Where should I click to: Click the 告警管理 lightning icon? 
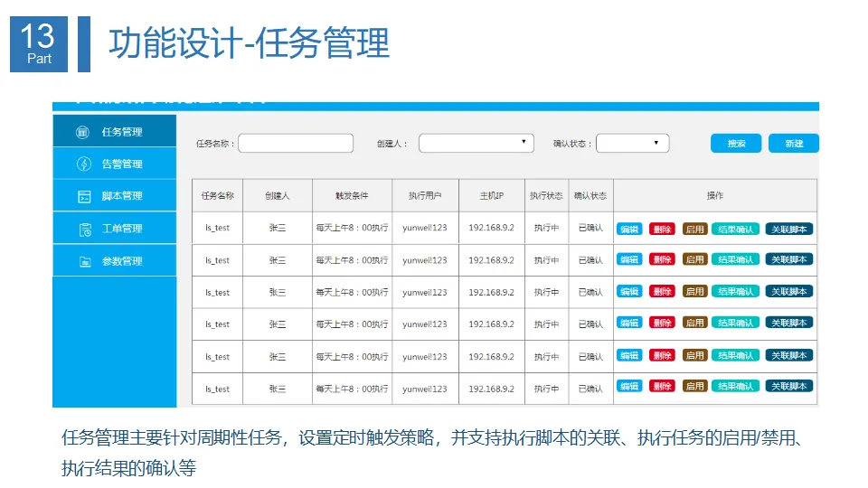83,164
